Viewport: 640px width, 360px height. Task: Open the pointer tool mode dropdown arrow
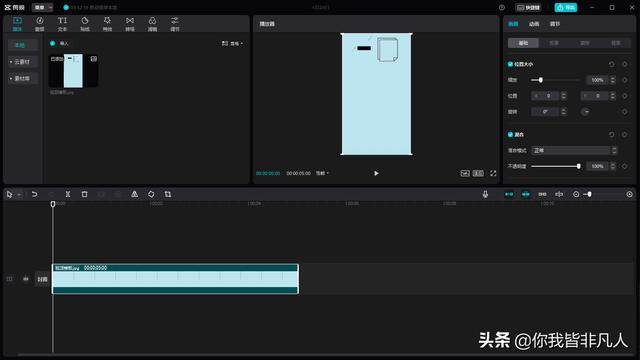pos(19,195)
